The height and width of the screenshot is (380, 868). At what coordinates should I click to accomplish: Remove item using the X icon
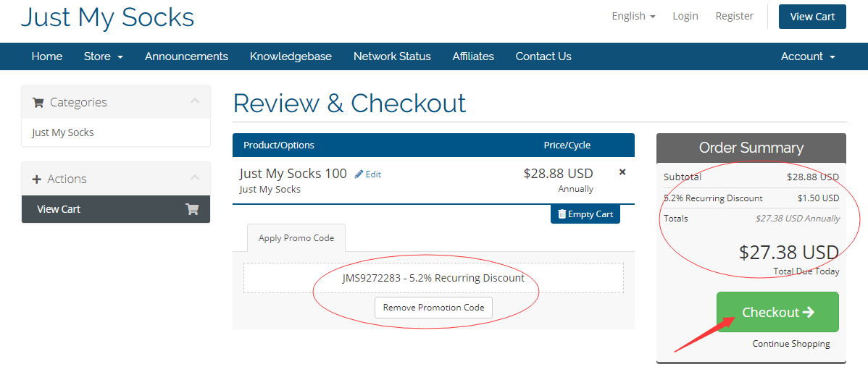pyautogui.click(x=622, y=172)
